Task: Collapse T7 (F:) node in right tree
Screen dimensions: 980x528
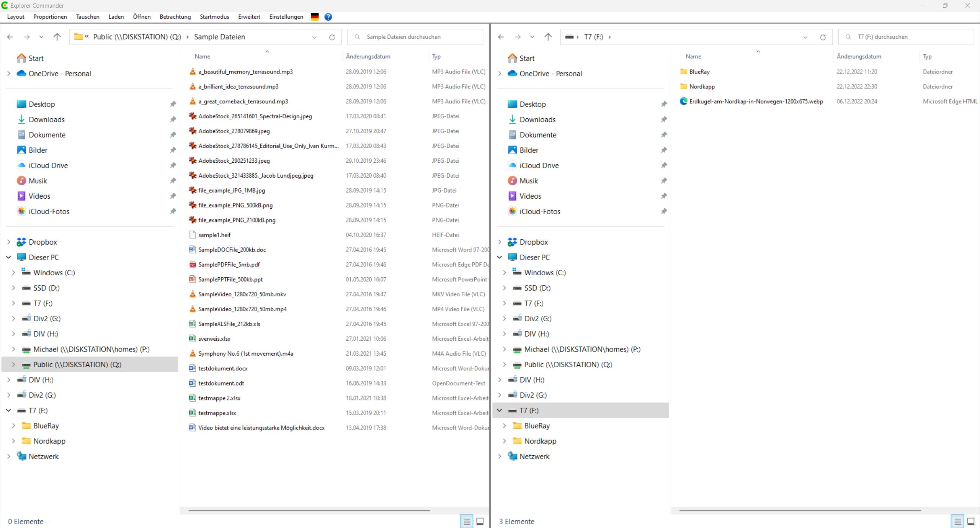Action: [500, 410]
